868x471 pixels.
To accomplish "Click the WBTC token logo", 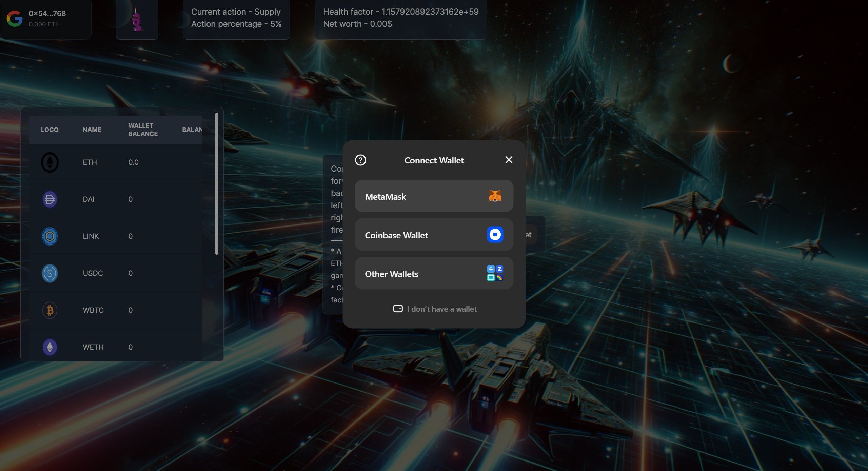I will click(x=50, y=310).
